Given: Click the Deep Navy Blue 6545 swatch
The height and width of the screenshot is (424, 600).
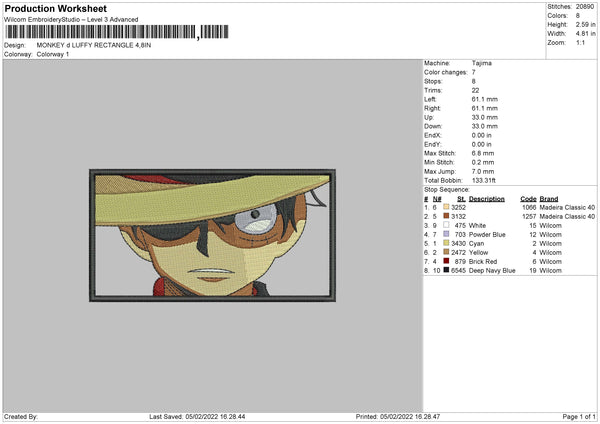Looking at the screenshot, I should (x=446, y=270).
